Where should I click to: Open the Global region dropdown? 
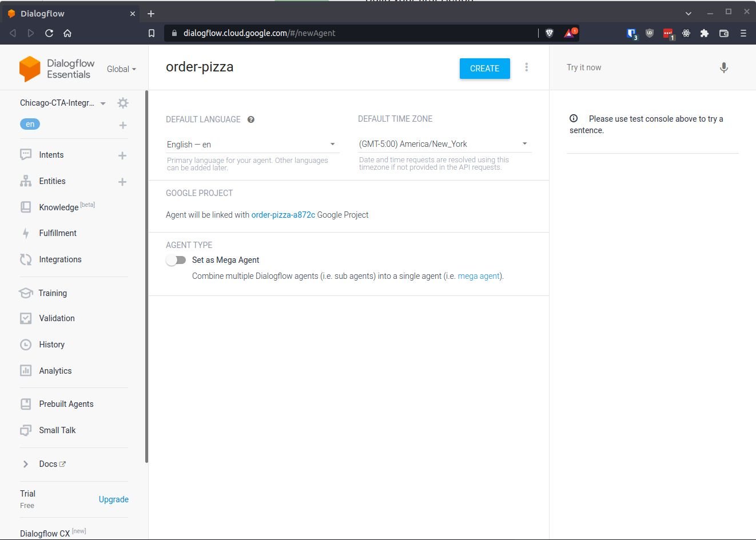point(122,69)
